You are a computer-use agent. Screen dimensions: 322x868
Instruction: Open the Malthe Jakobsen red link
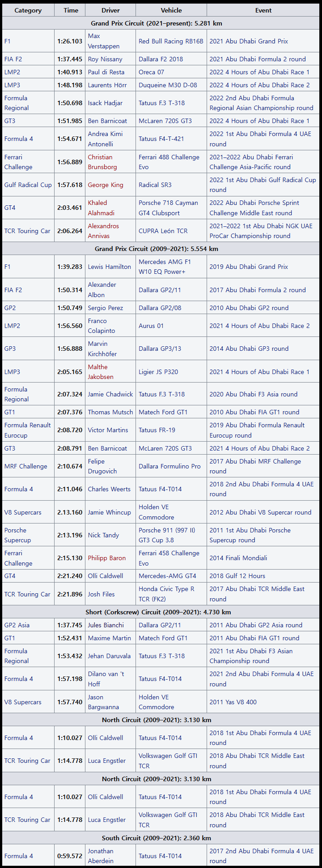click(x=101, y=372)
